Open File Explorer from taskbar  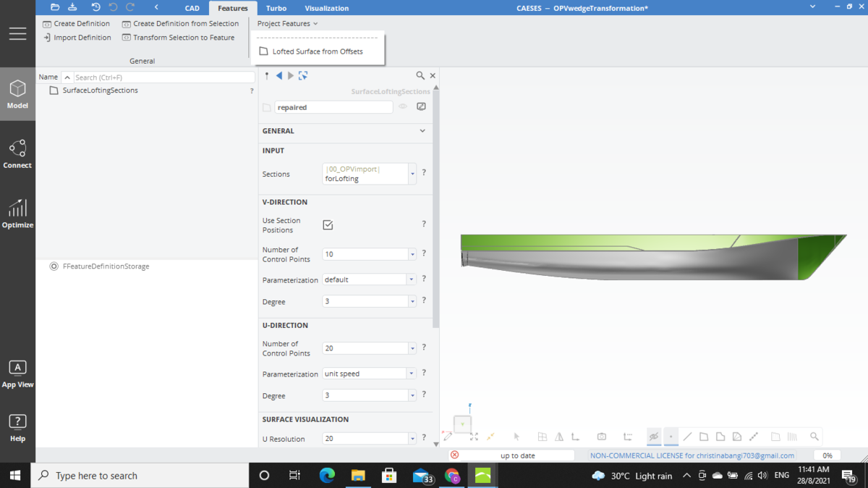pos(358,475)
